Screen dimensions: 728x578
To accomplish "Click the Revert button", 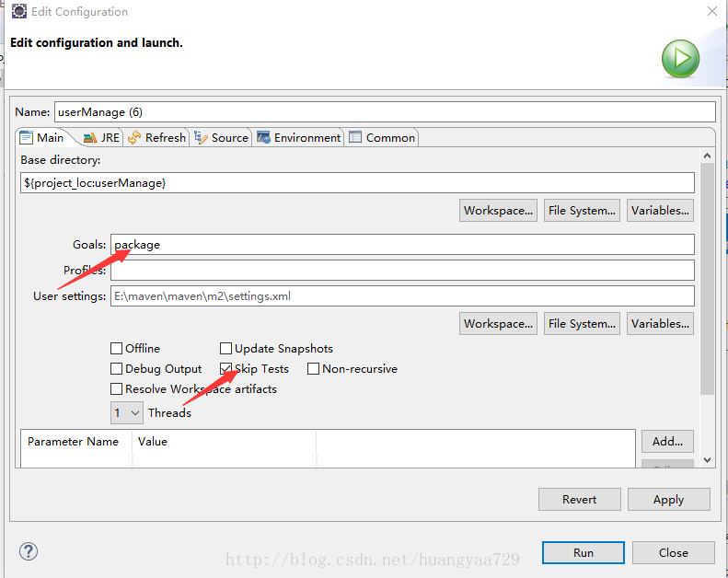I will [580, 499].
